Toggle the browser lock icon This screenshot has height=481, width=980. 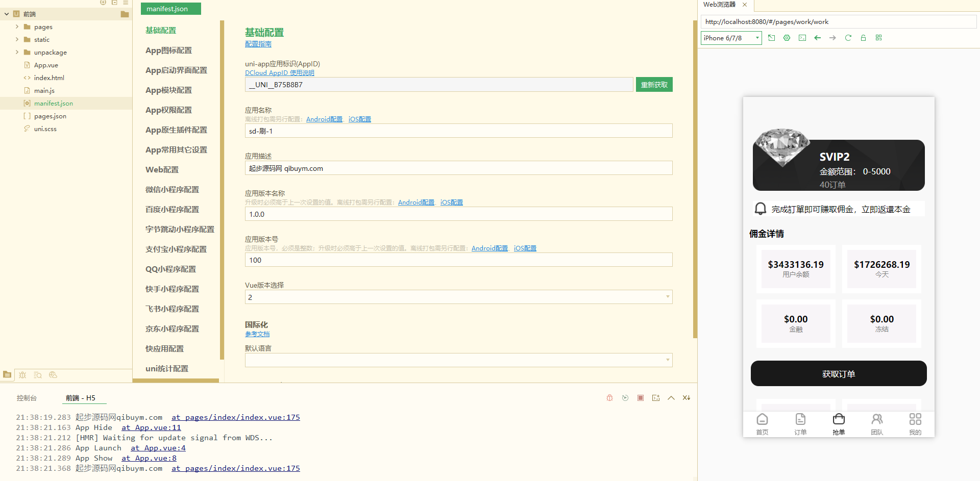863,38
